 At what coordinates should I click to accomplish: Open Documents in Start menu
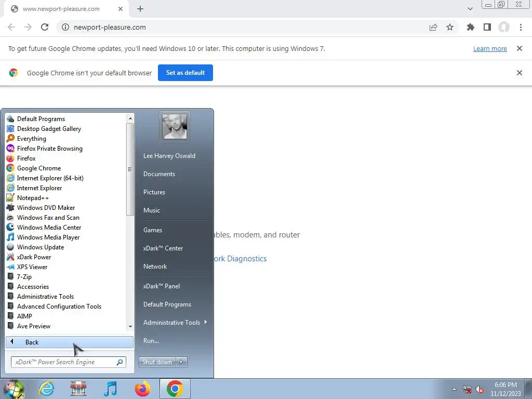159,174
